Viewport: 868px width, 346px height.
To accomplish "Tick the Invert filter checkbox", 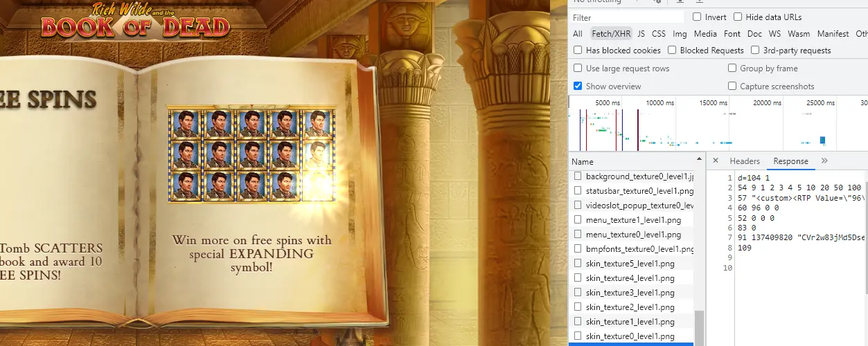I will (697, 17).
